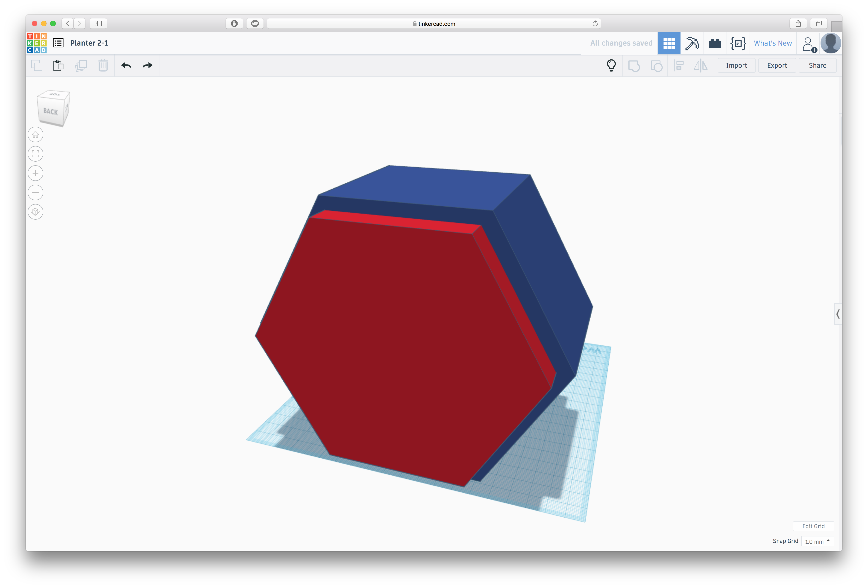Open the Bricks mode icon
868x588 pixels.
715,43
